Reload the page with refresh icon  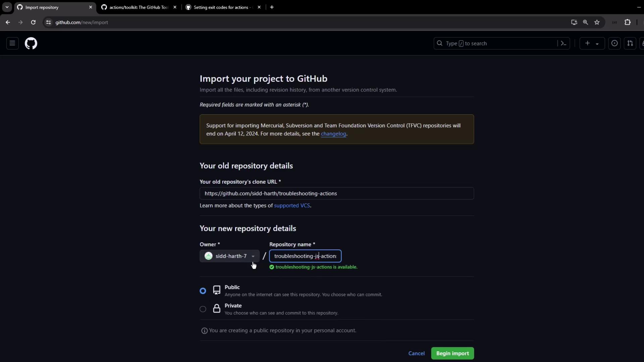click(x=33, y=22)
